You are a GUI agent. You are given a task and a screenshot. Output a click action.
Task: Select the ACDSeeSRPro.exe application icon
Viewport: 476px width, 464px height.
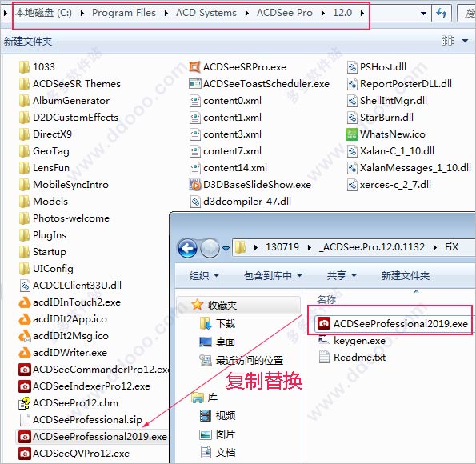tap(194, 67)
